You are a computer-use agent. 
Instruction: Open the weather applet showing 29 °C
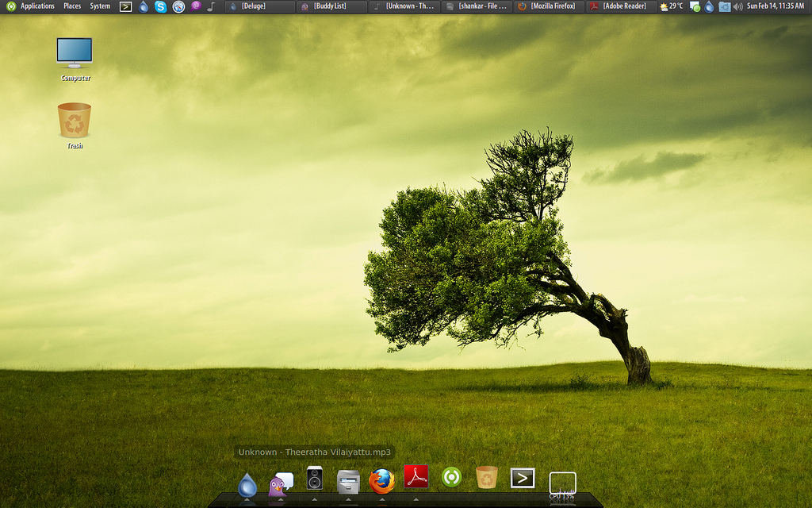point(671,6)
